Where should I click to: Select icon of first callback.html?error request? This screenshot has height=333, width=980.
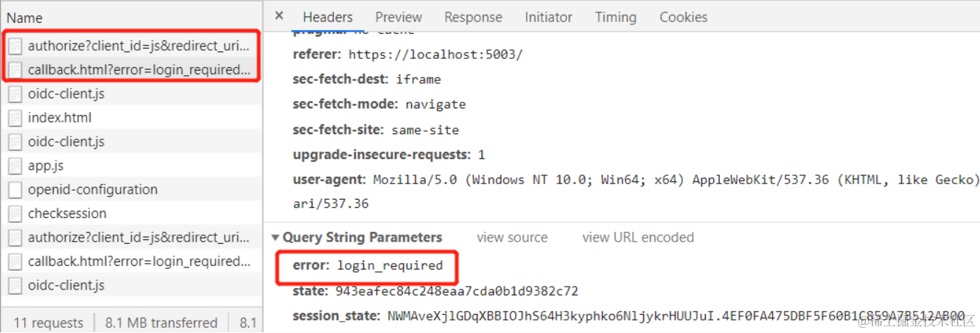(x=15, y=70)
